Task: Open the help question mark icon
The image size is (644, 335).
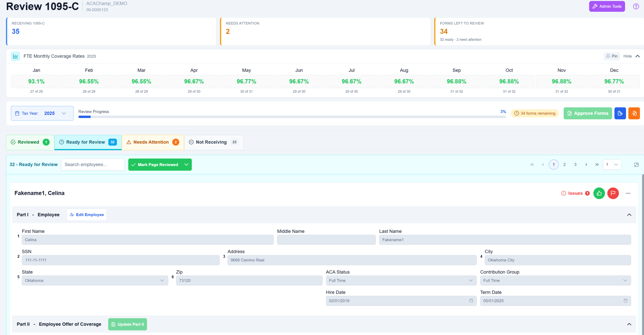Action: click(636, 6)
